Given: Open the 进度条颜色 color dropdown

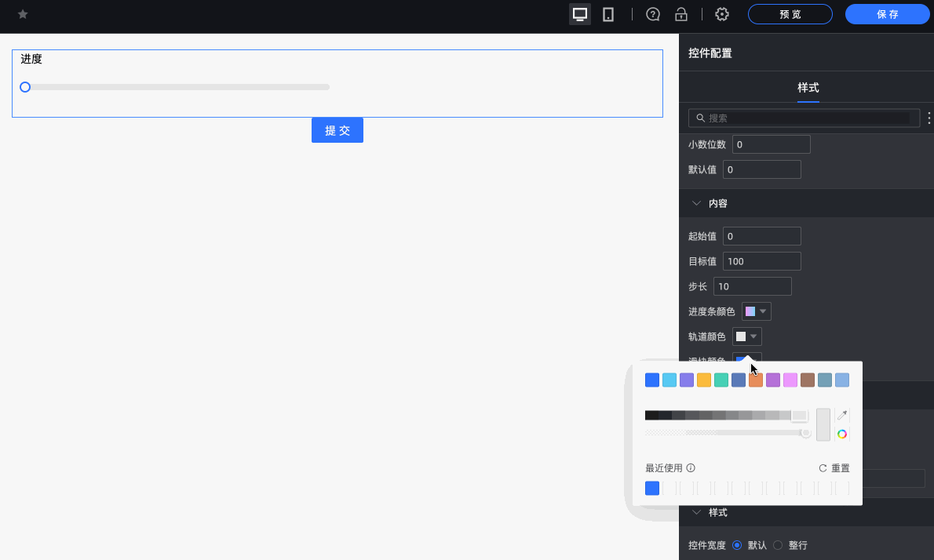Looking at the screenshot, I should pos(756,311).
